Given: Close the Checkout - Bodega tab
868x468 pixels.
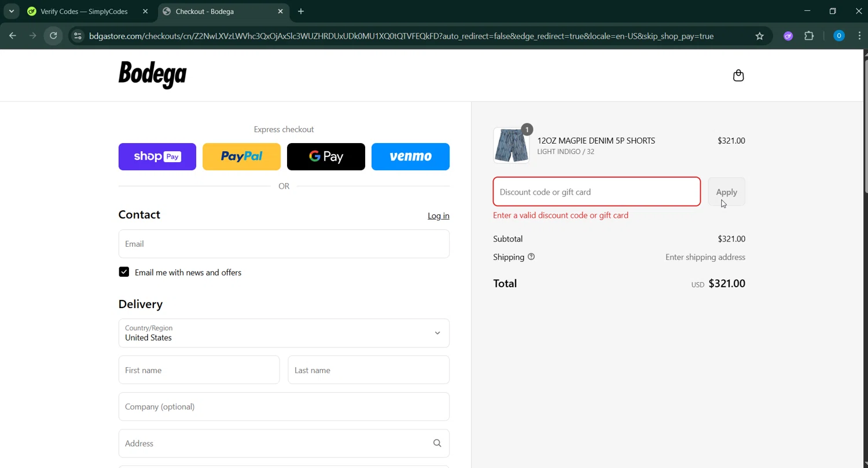Looking at the screenshot, I should (281, 11).
